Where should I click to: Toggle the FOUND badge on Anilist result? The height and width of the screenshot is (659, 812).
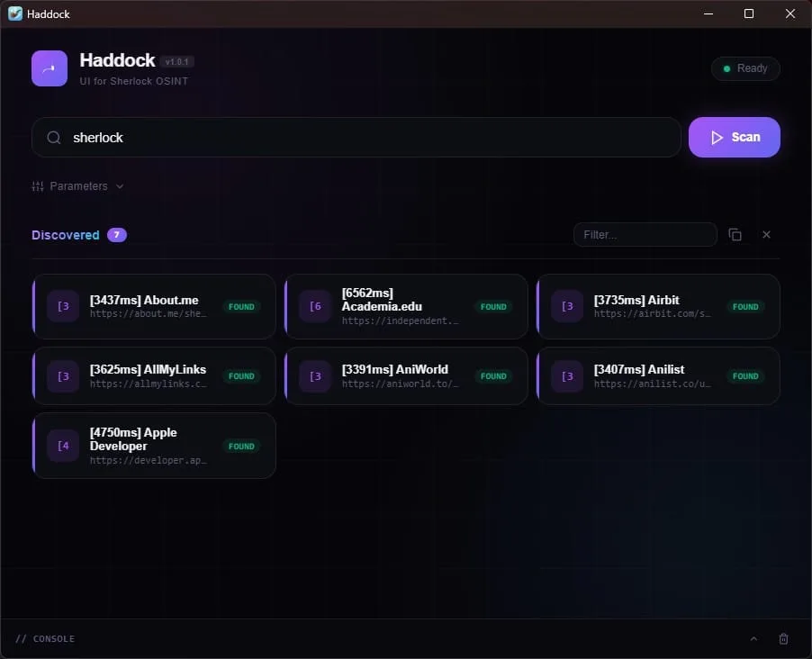pos(745,375)
